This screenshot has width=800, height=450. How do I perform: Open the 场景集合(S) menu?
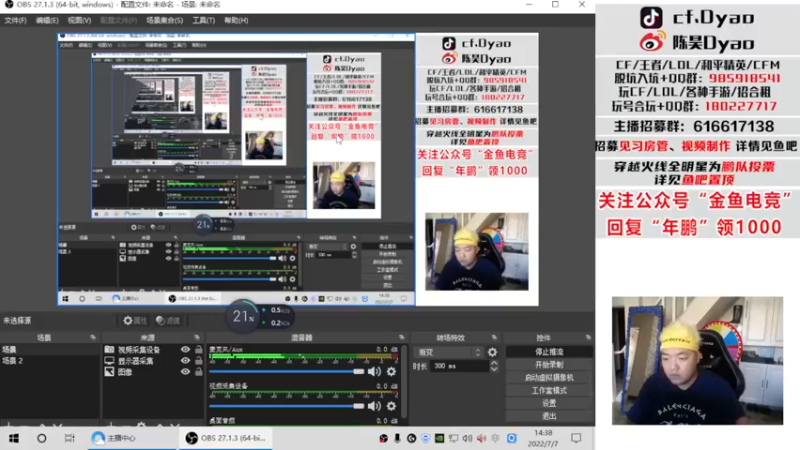tap(164, 20)
